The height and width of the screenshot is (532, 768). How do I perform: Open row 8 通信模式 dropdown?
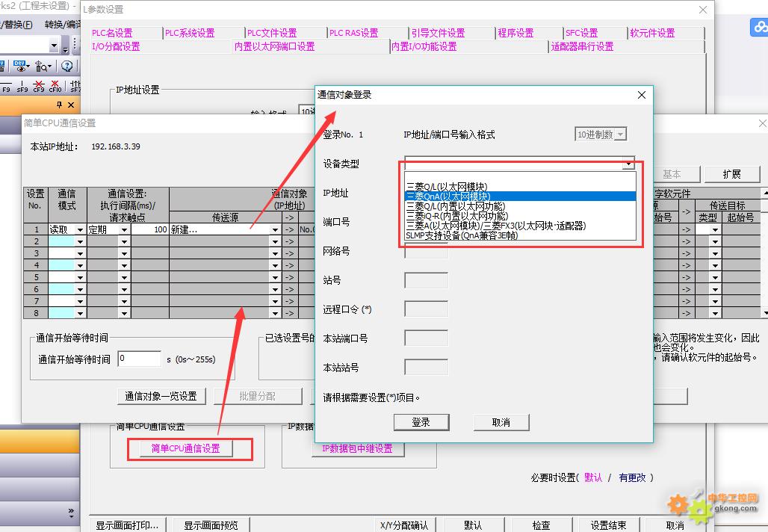[80, 313]
